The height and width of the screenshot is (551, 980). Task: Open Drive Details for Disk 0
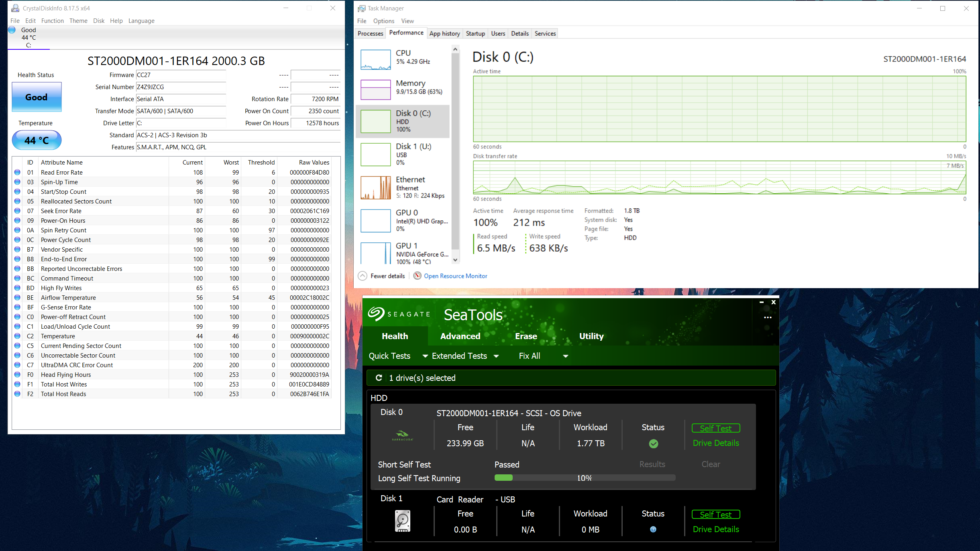[715, 443]
